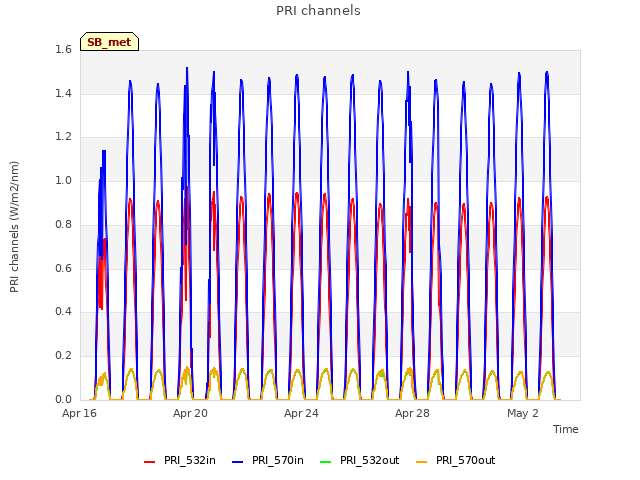Click the blue PRI_570in legend swatch
The width and height of the screenshot is (640, 480).
pos(238,462)
